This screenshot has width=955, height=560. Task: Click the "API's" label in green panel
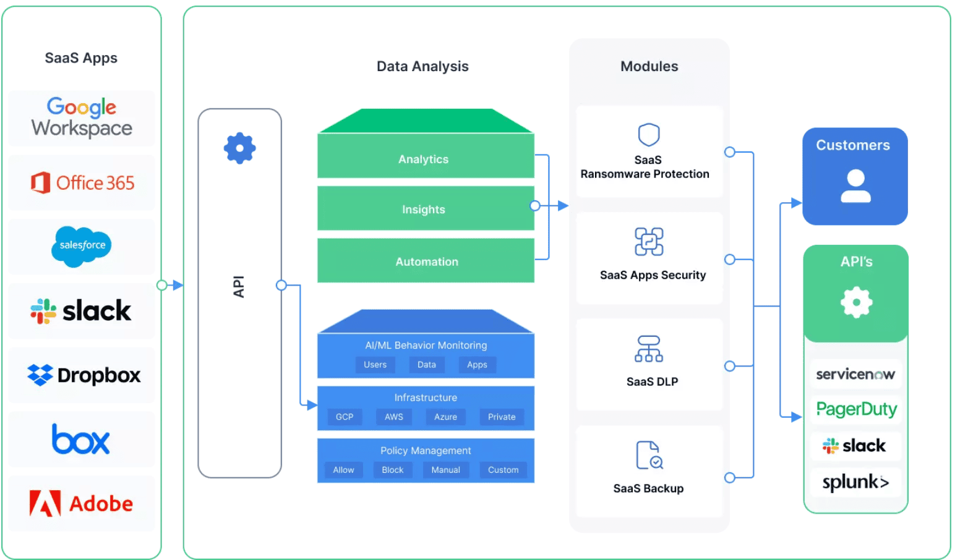pos(857,261)
